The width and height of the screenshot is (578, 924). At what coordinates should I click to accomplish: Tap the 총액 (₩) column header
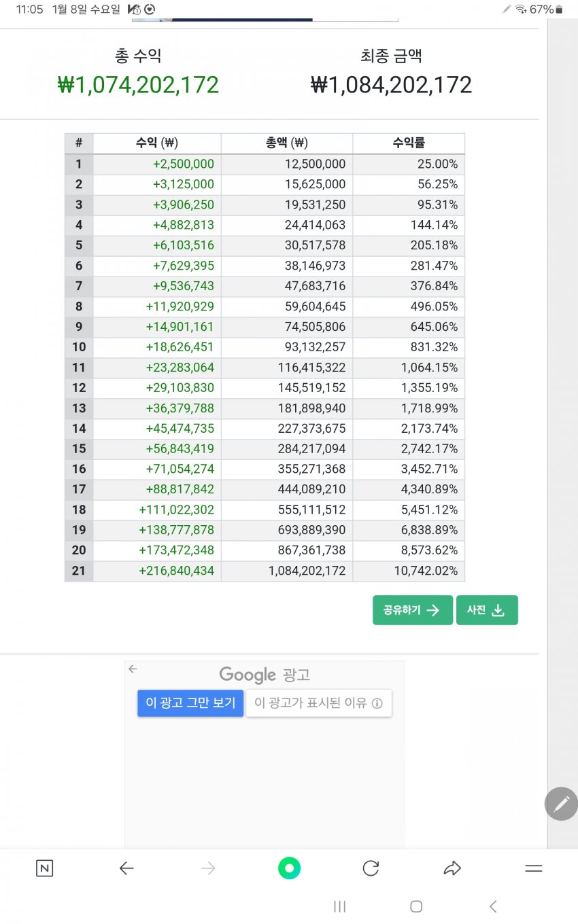(x=287, y=143)
